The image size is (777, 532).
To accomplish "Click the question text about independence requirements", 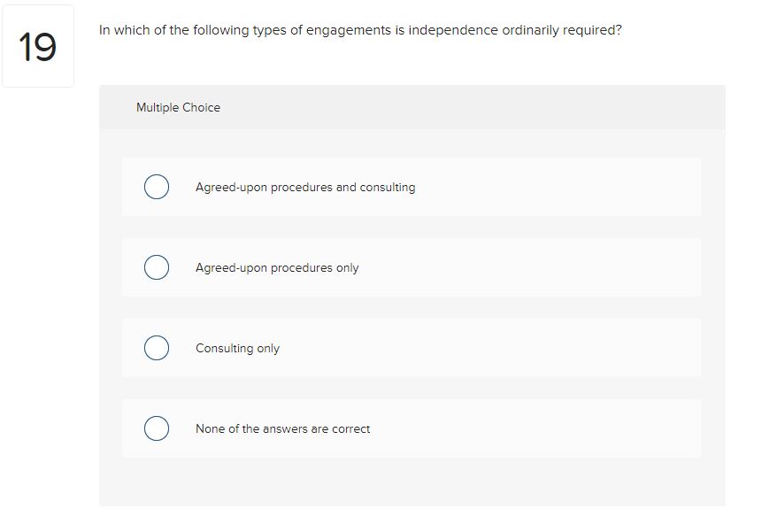I will point(359,29).
